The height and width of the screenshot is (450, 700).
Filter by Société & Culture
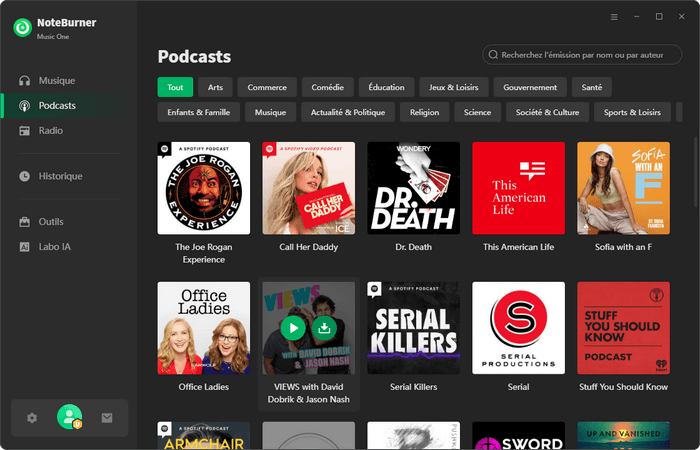pos(547,112)
